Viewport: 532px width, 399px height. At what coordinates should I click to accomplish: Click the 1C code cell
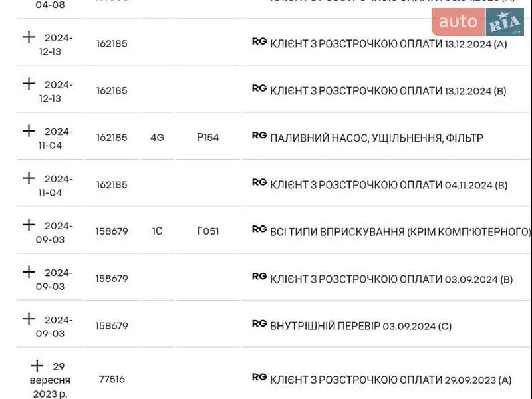pos(157,231)
